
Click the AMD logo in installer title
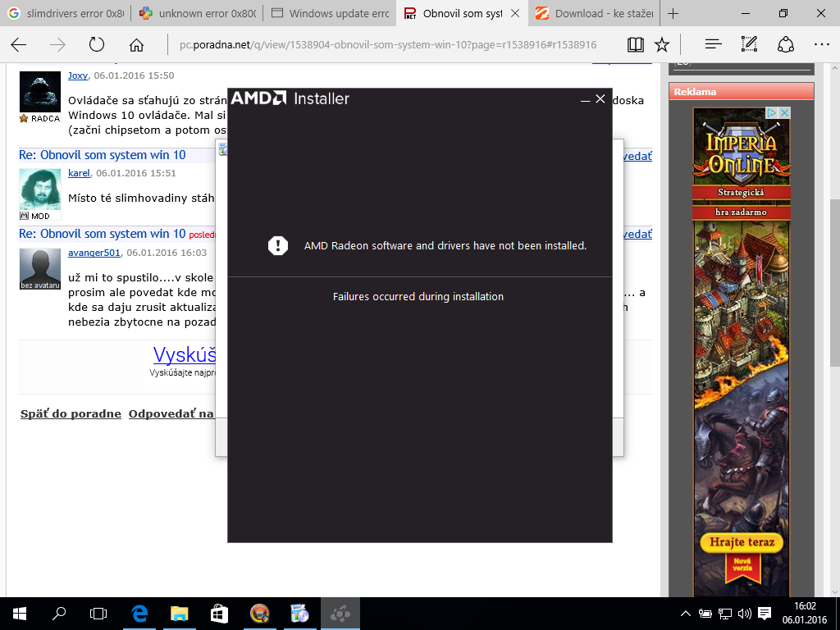point(258,98)
